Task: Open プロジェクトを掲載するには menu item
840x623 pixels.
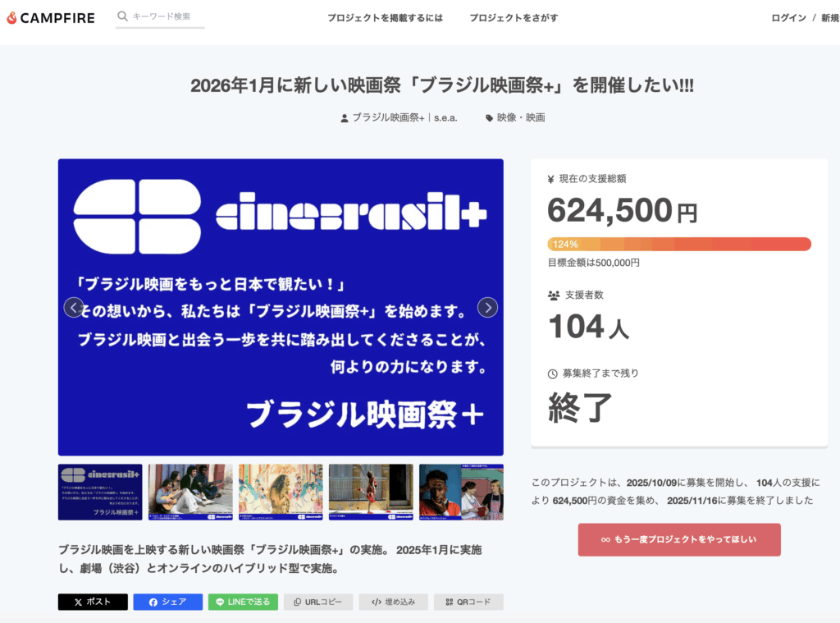Action: tap(385, 18)
